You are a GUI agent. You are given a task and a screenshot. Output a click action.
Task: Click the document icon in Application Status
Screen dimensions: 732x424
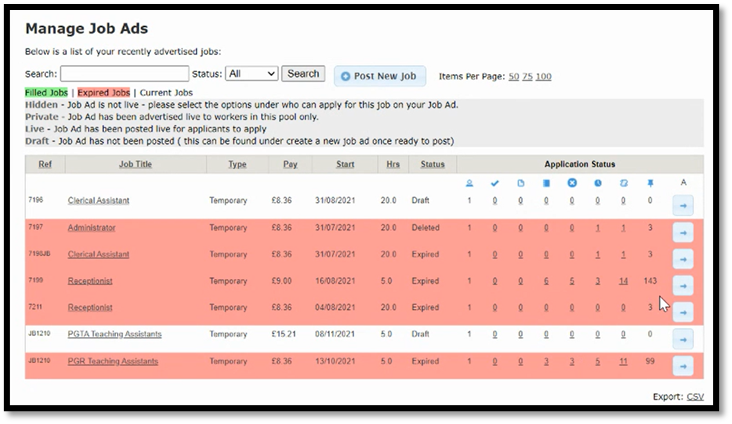521,183
